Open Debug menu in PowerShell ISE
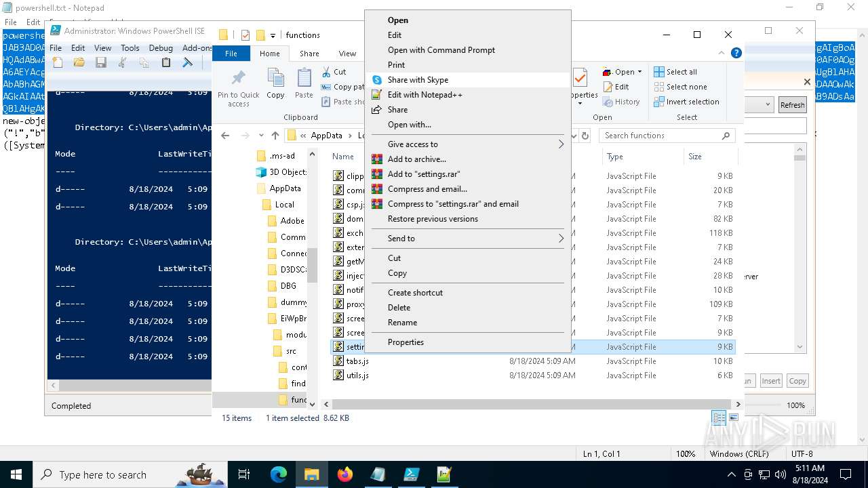868x488 pixels. pyautogui.click(x=161, y=48)
